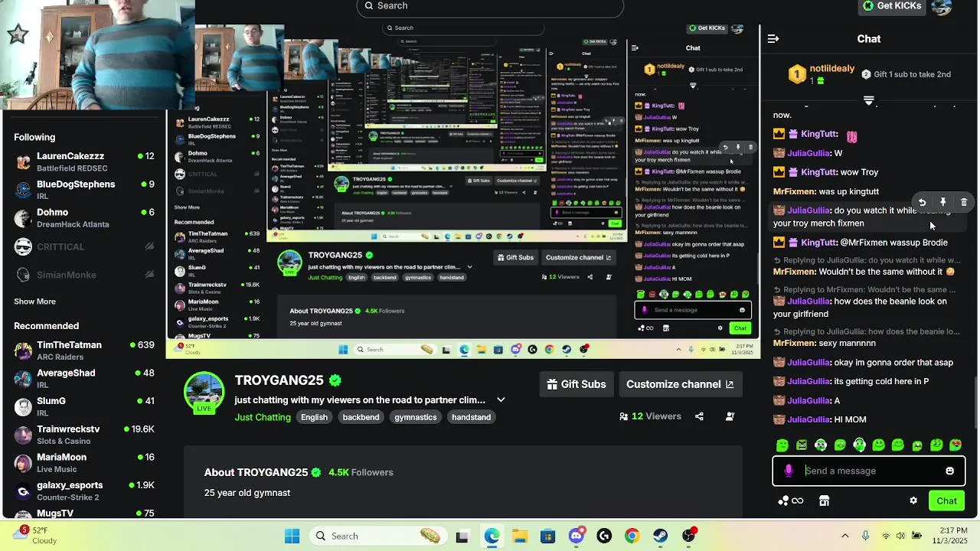Click the Get KICKs button
980x551 pixels.
coord(892,6)
